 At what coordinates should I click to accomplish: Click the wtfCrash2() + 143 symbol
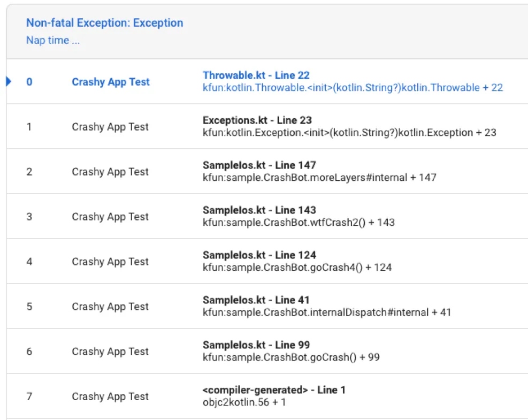299,222
